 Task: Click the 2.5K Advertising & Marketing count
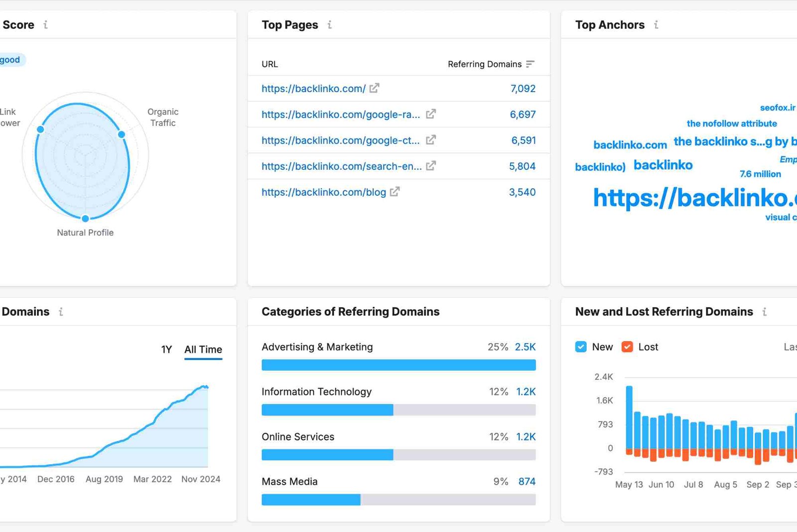point(525,347)
